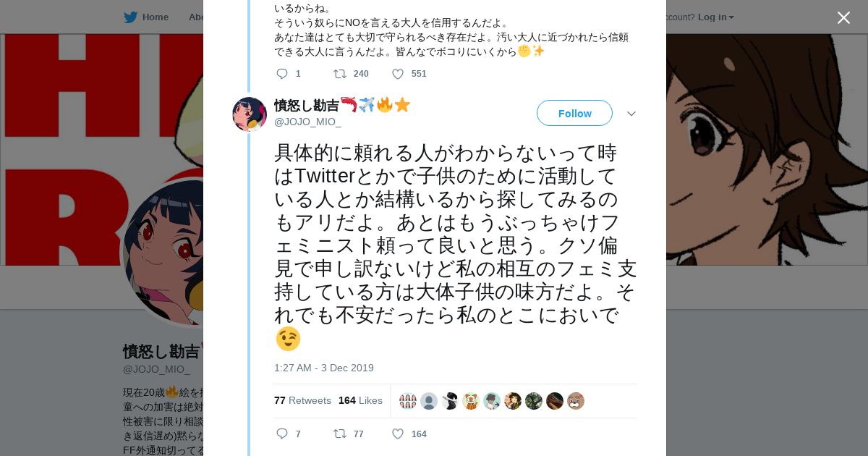The width and height of the screenshot is (868, 456).
Task: Open the @JOJO_MIO_ handle in tweet header
Action: click(x=307, y=122)
